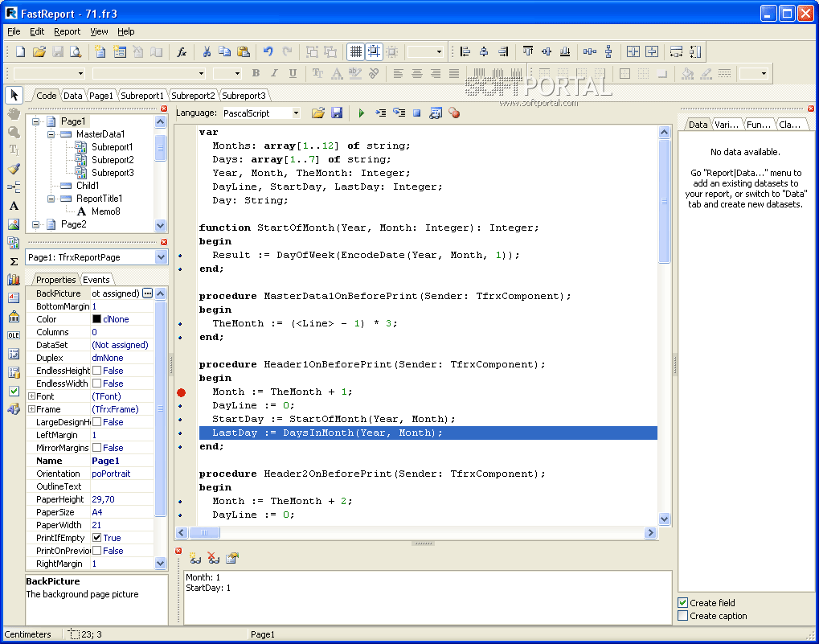
Task: Collapse the Page1 tree node
Action: [35, 121]
